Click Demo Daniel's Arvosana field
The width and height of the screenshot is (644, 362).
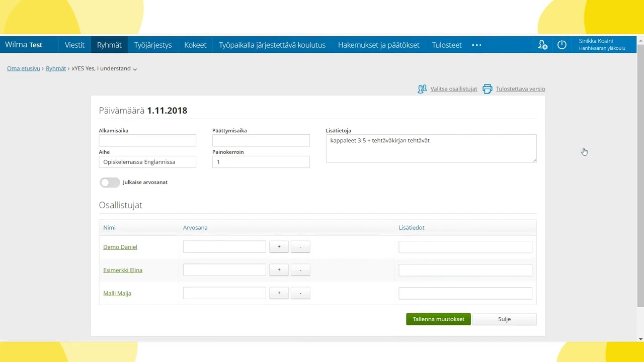coord(224,247)
